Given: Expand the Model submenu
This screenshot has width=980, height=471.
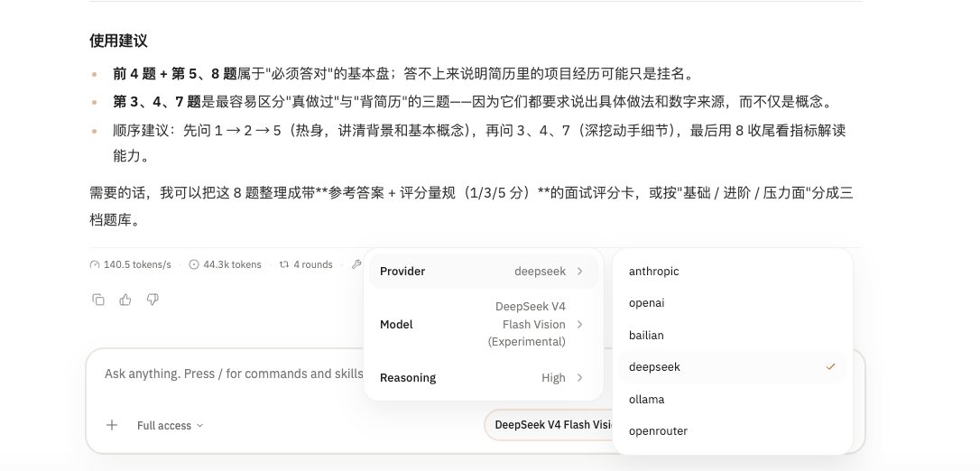Looking at the screenshot, I should pyautogui.click(x=483, y=324).
